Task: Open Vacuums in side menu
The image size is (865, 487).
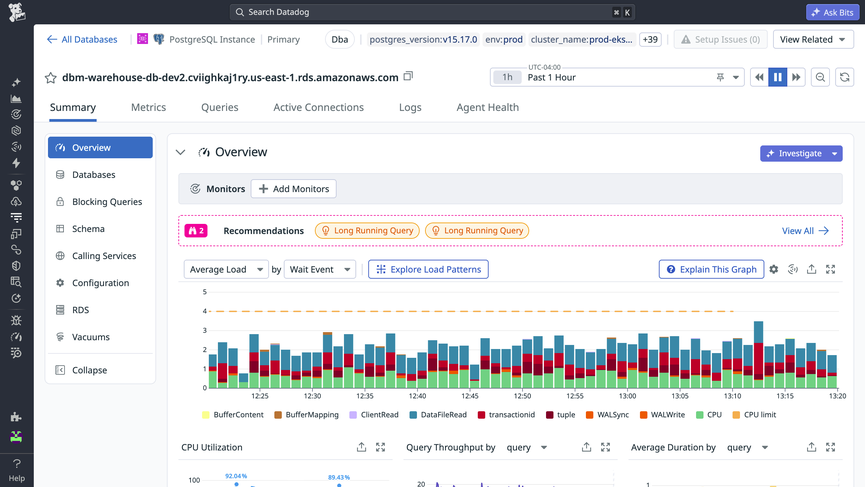Action: pyautogui.click(x=100, y=337)
